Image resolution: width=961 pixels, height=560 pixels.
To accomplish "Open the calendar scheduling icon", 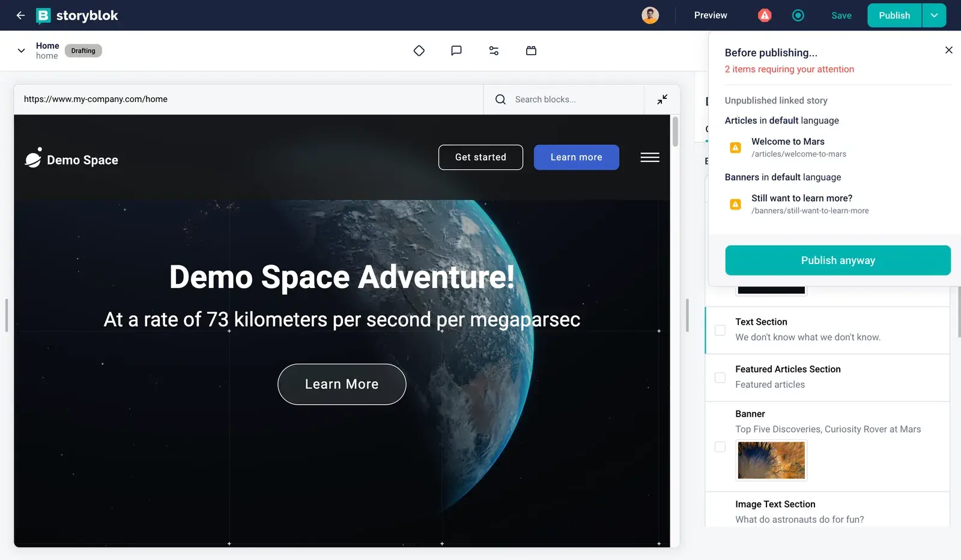I will pos(531,50).
